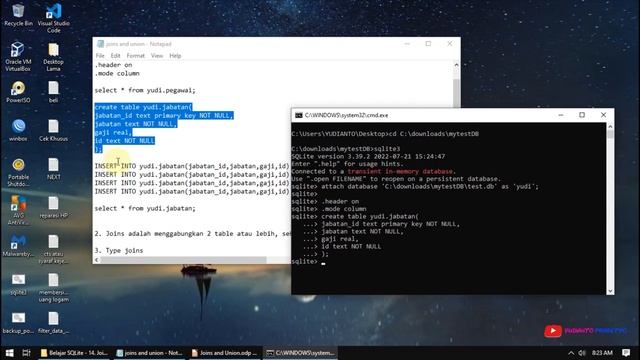The image size is (640, 360).
Task: Click 'SQLite version 3.39.2' line in cmd
Action: 368,156
